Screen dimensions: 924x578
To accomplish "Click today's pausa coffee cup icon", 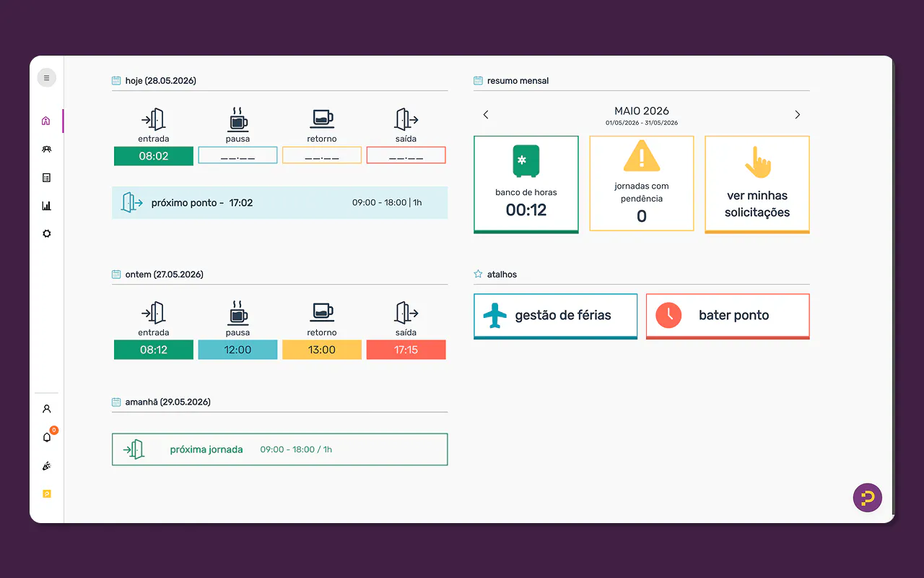I will pyautogui.click(x=237, y=119).
